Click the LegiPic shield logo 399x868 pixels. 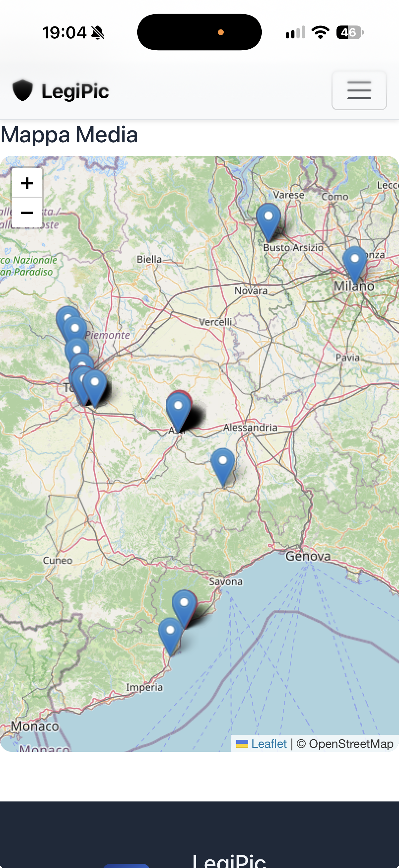click(x=22, y=90)
